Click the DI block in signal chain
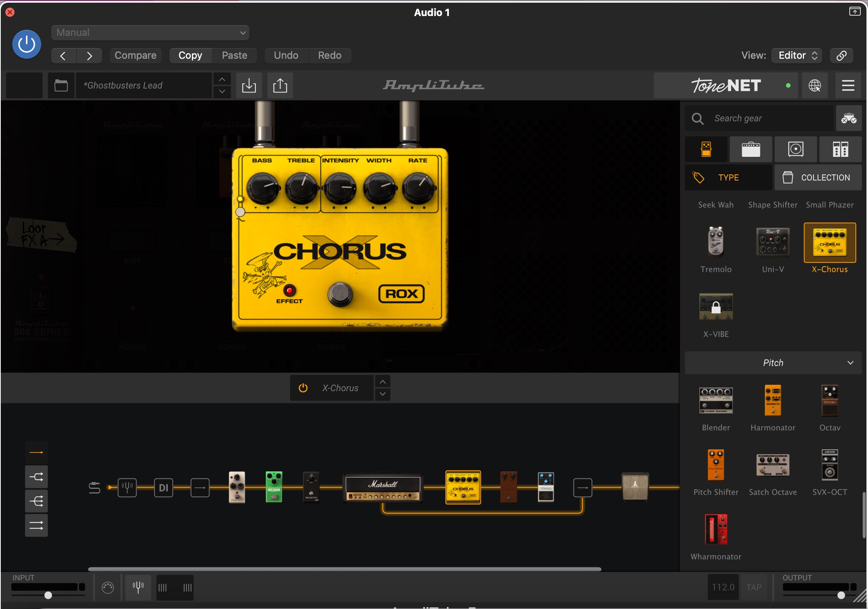868x609 pixels. (x=164, y=488)
